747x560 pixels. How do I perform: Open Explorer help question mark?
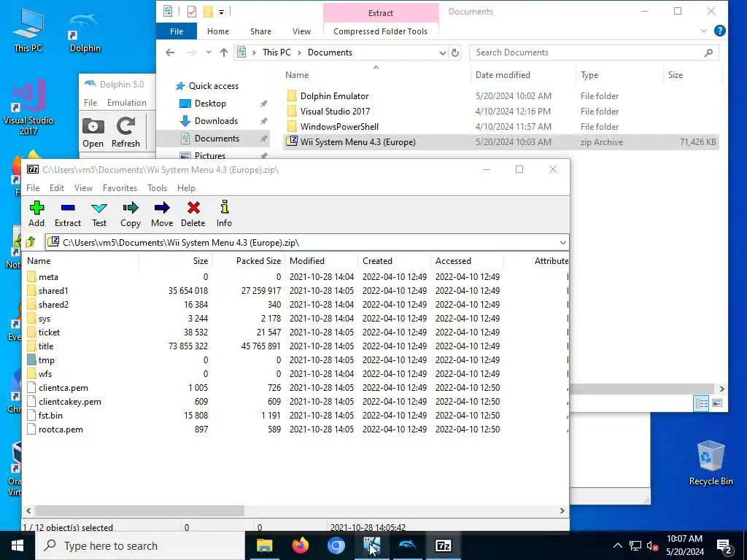[x=720, y=31]
